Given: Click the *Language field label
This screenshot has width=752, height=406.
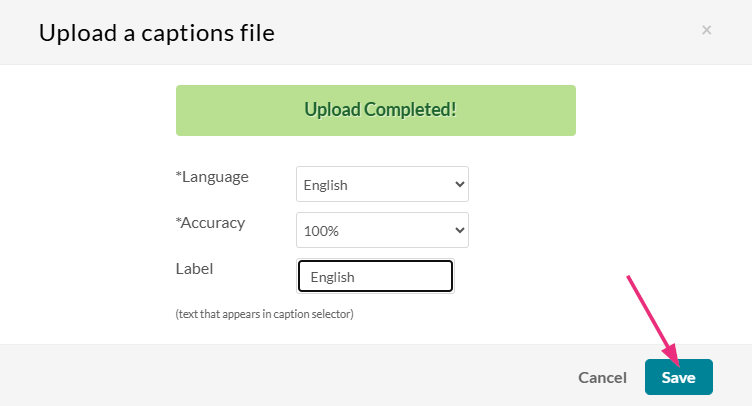Looking at the screenshot, I should [x=212, y=177].
